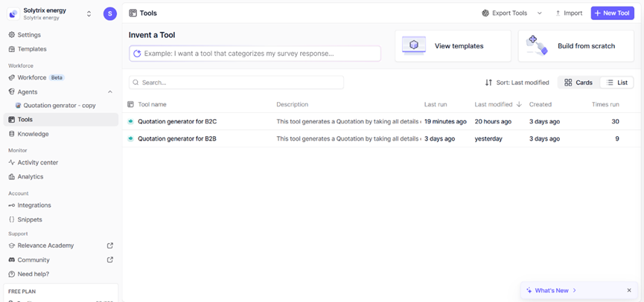Sort by Last modified column

(498, 105)
